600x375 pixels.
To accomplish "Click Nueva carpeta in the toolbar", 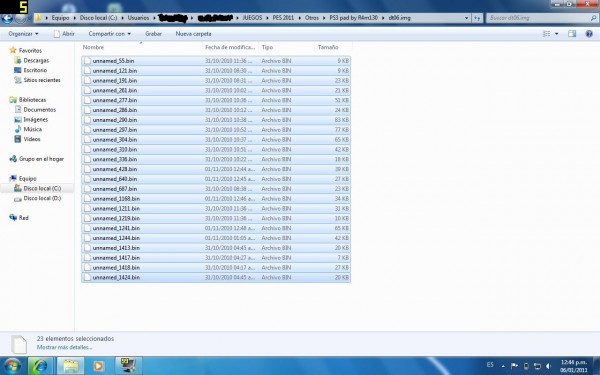I will (193, 34).
